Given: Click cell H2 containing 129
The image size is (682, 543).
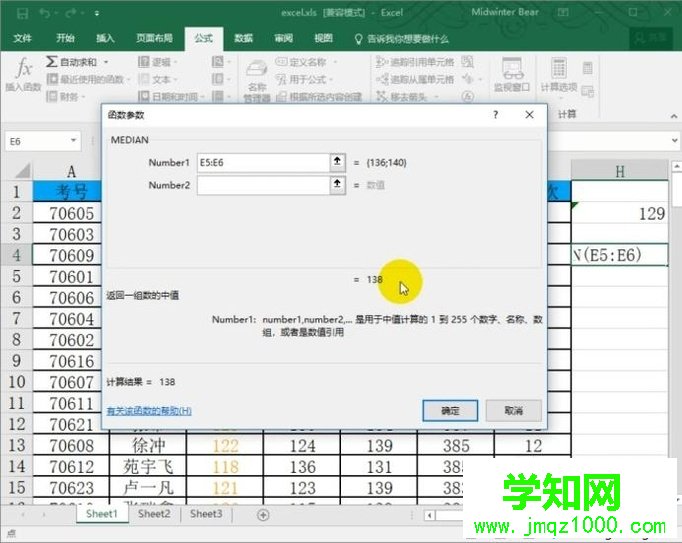Looking at the screenshot, I should tap(619, 213).
